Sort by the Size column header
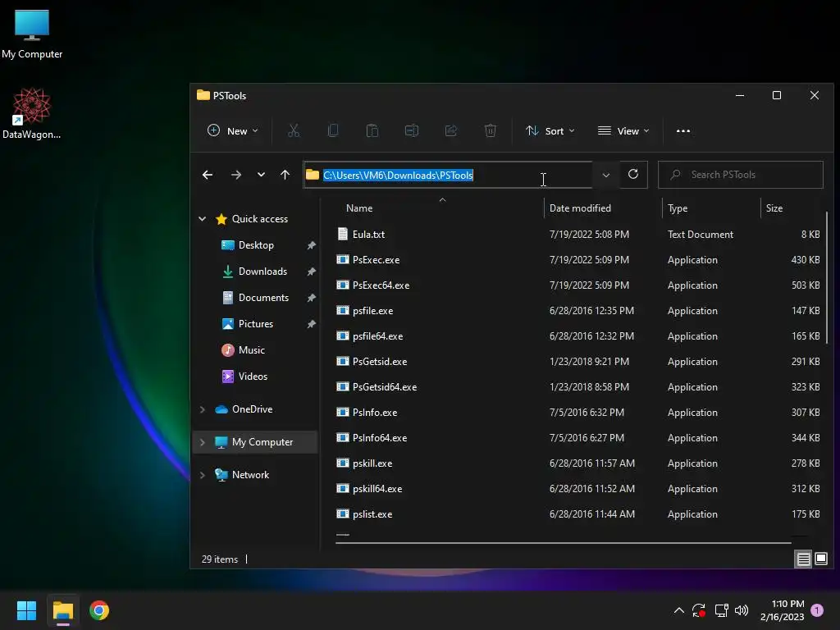Viewport: 840px width, 630px height. pyautogui.click(x=774, y=208)
